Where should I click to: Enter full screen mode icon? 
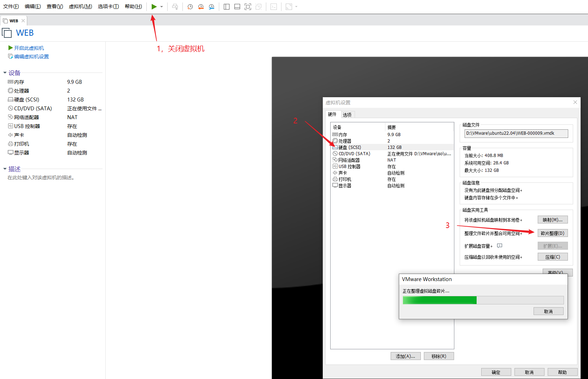pos(248,7)
